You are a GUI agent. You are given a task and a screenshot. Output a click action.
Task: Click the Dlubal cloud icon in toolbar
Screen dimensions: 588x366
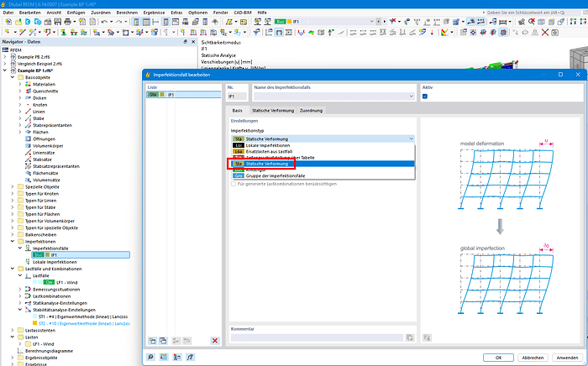[x=28, y=22]
